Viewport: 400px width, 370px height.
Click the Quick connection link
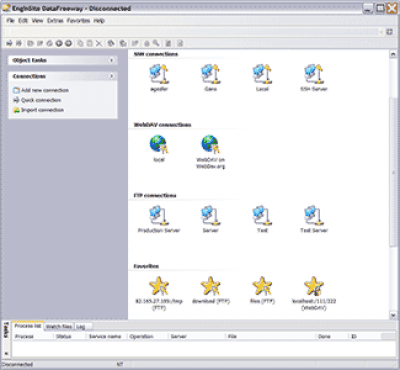(x=41, y=100)
